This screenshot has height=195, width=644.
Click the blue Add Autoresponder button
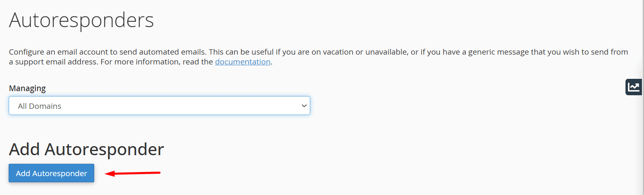51,173
